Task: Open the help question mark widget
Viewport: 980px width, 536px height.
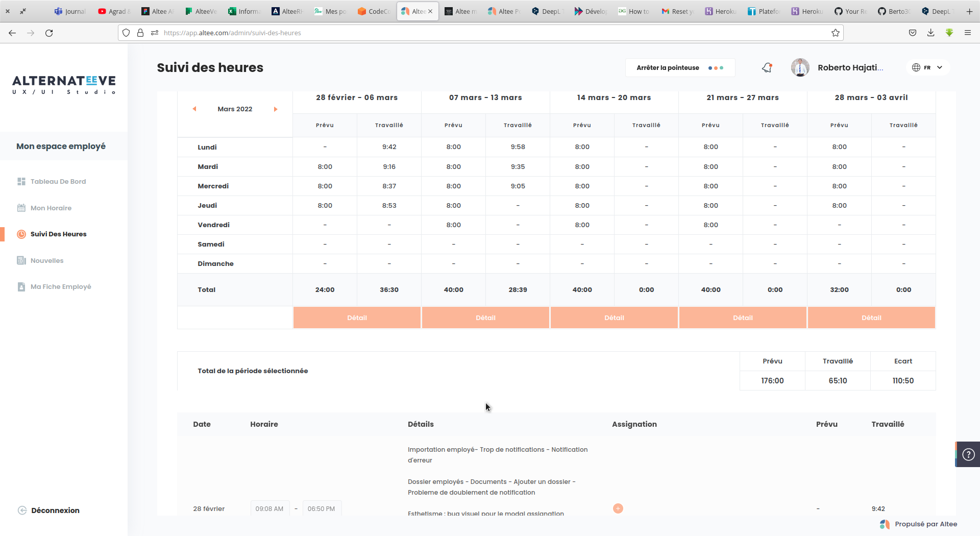Action: [x=968, y=454]
